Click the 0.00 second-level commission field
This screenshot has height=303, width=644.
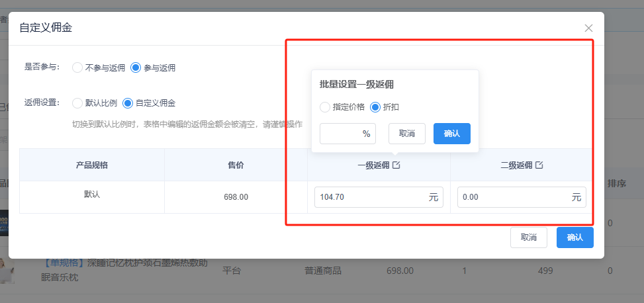[x=522, y=197]
